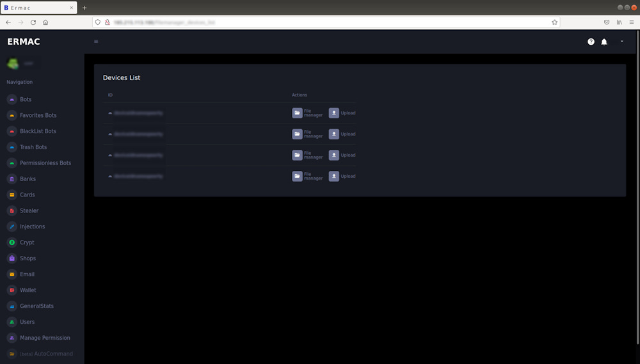
Task: Open the Users sidebar icon
Action: (12, 322)
